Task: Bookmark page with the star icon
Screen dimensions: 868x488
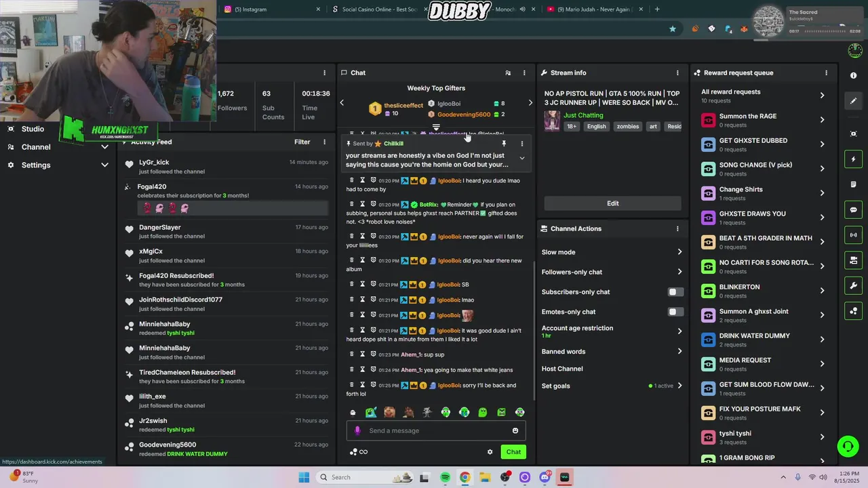Action: (673, 28)
